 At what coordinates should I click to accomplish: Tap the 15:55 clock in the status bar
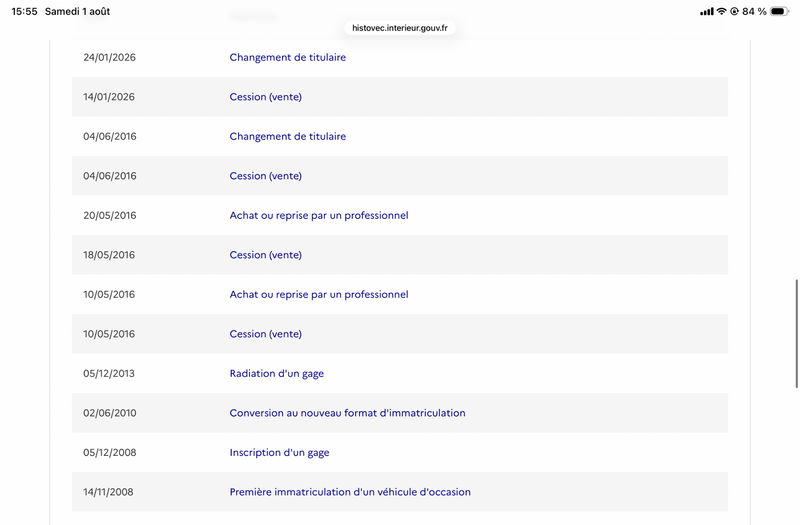click(x=24, y=11)
